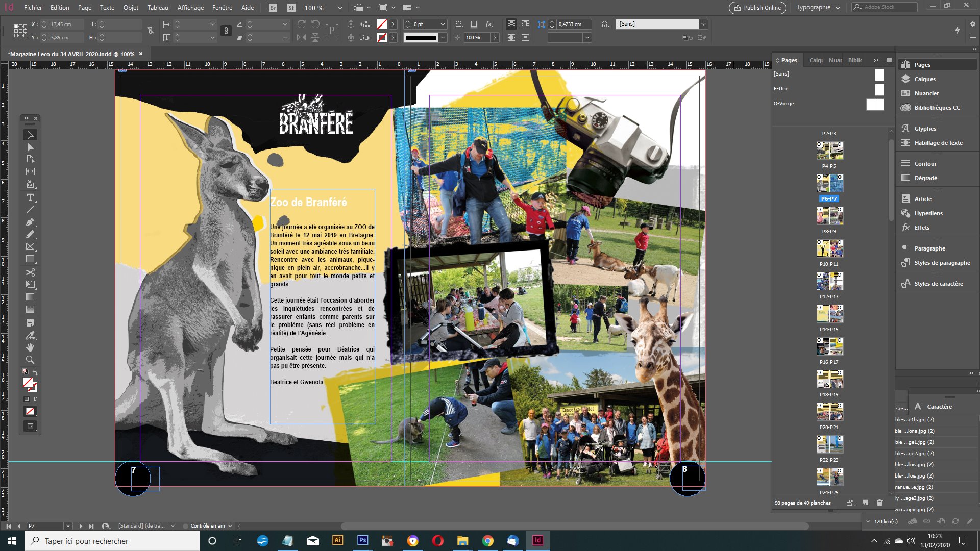Select the Selection tool arrow

(30, 135)
